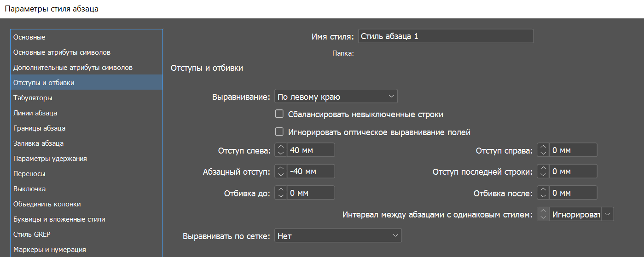Enable 'Сбалансировать невыключенные строки' checkbox
This screenshot has height=257, width=644.
pos(279,114)
